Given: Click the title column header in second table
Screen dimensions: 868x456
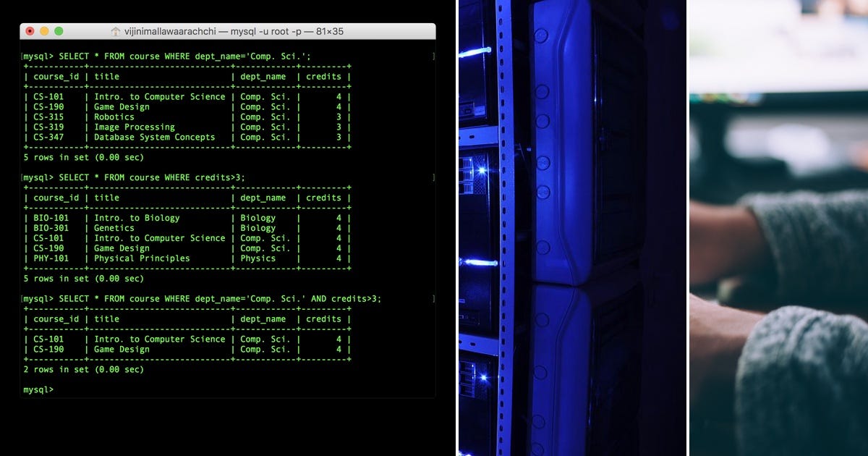Looking at the screenshot, I should 108,197.
